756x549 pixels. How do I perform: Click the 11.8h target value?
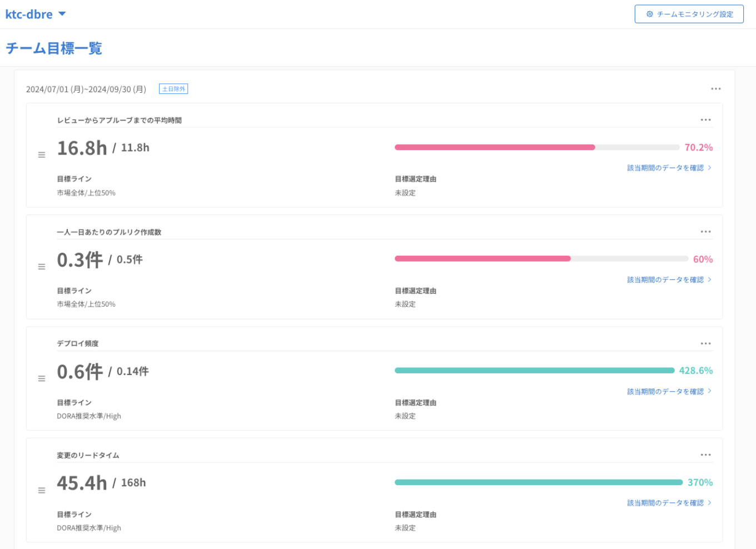(135, 148)
